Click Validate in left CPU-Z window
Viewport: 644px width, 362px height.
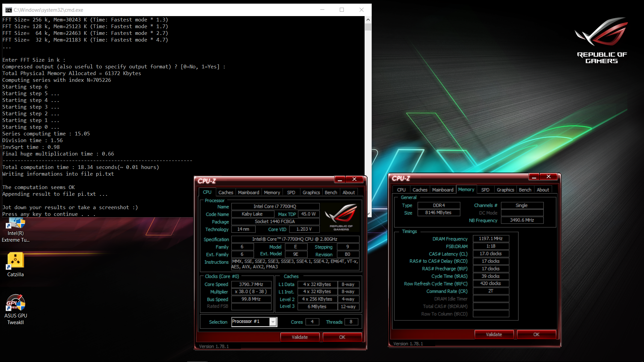click(x=300, y=337)
